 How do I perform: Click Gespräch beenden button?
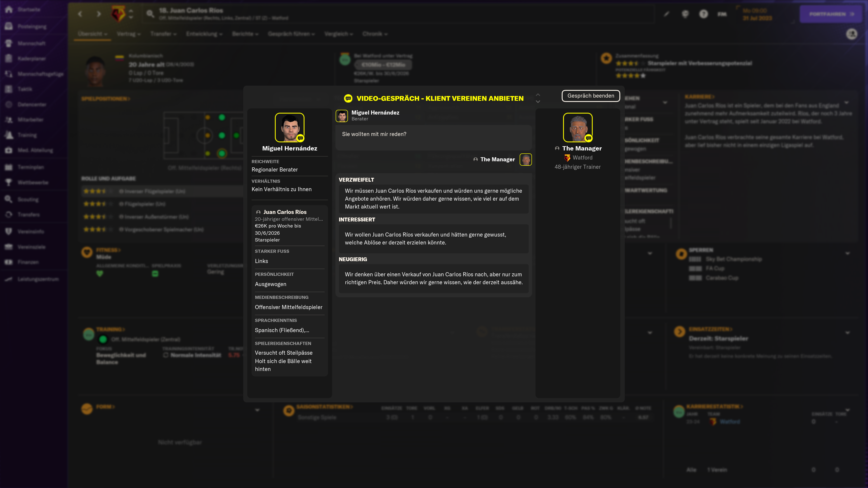click(x=591, y=96)
